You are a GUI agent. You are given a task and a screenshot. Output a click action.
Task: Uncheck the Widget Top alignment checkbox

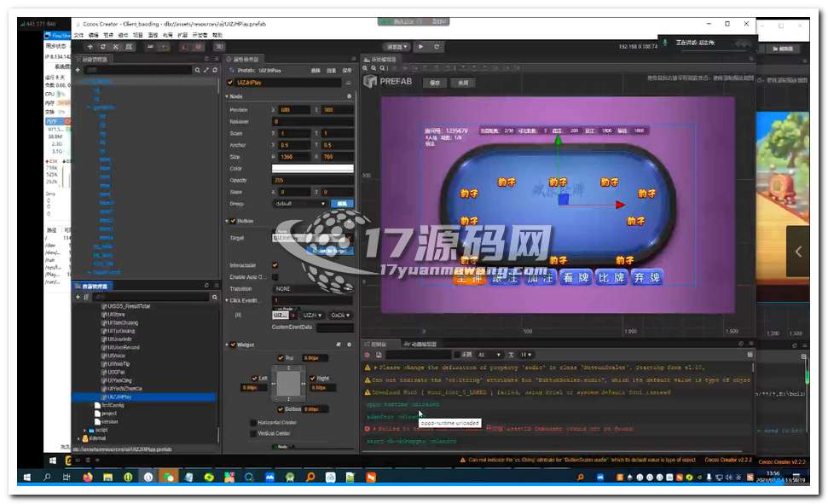[281, 358]
